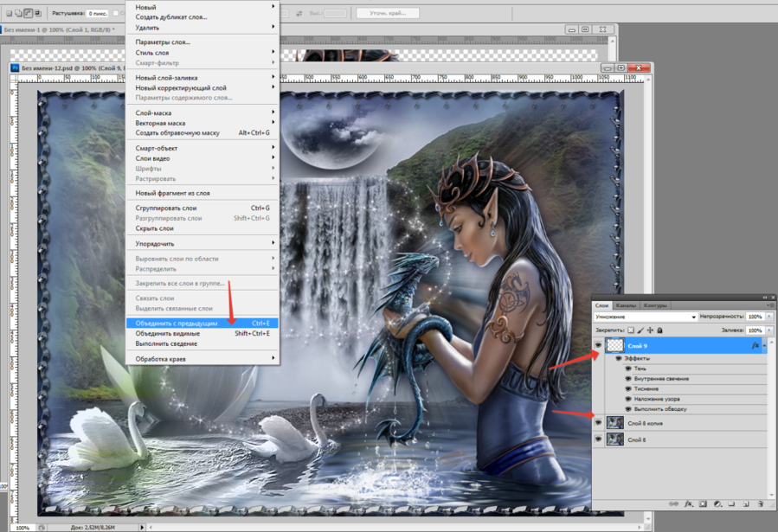Open the Layers panel options menu

[x=770, y=305]
